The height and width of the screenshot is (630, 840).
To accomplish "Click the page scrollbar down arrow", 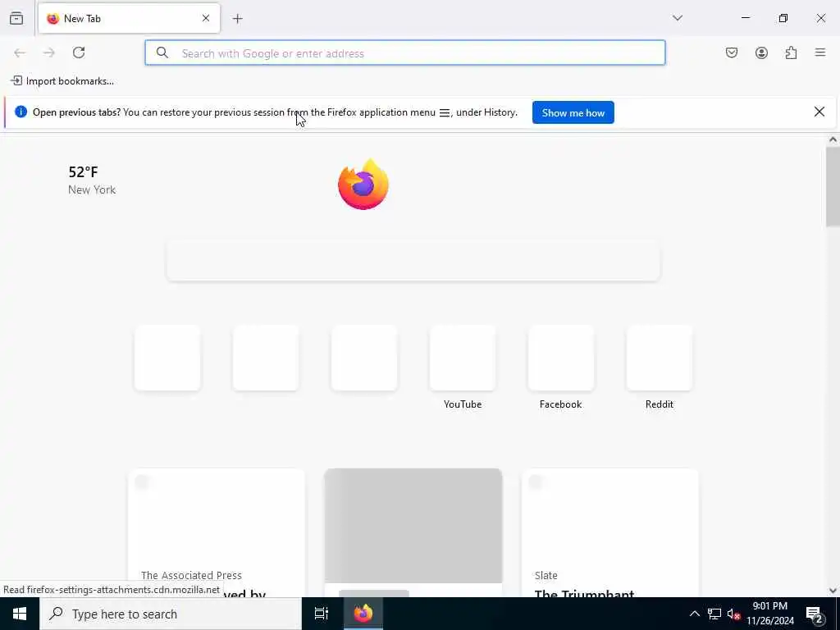I will tap(833, 591).
